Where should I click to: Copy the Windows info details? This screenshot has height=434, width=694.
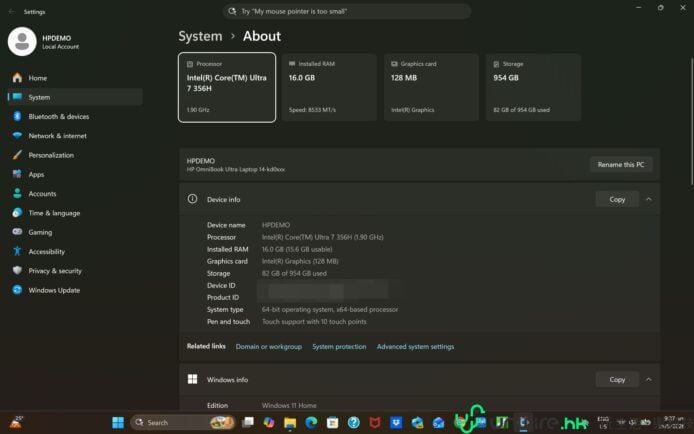[x=617, y=379]
